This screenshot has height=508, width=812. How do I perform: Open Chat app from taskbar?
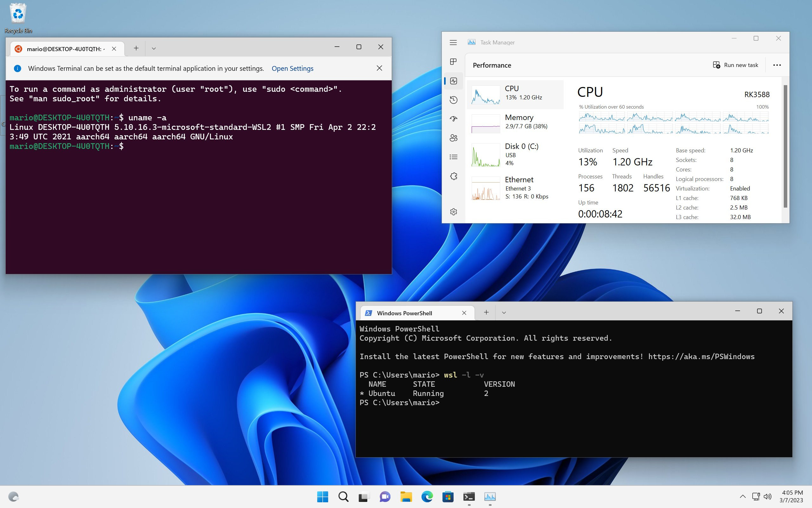(385, 497)
